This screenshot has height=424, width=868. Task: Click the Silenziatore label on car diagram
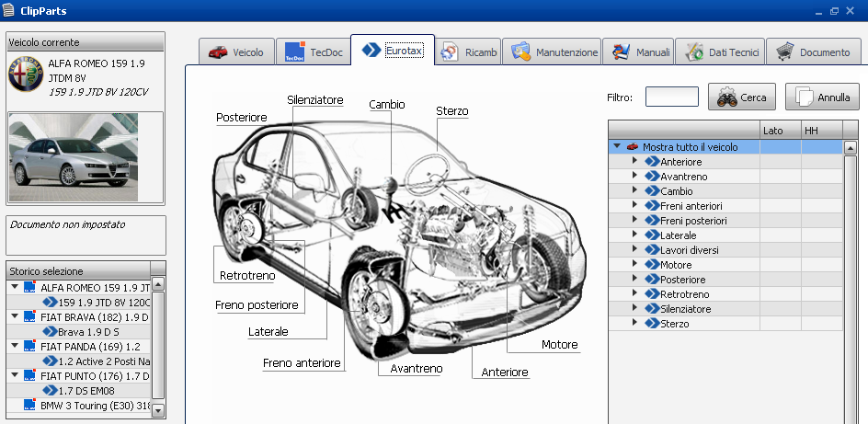315,100
